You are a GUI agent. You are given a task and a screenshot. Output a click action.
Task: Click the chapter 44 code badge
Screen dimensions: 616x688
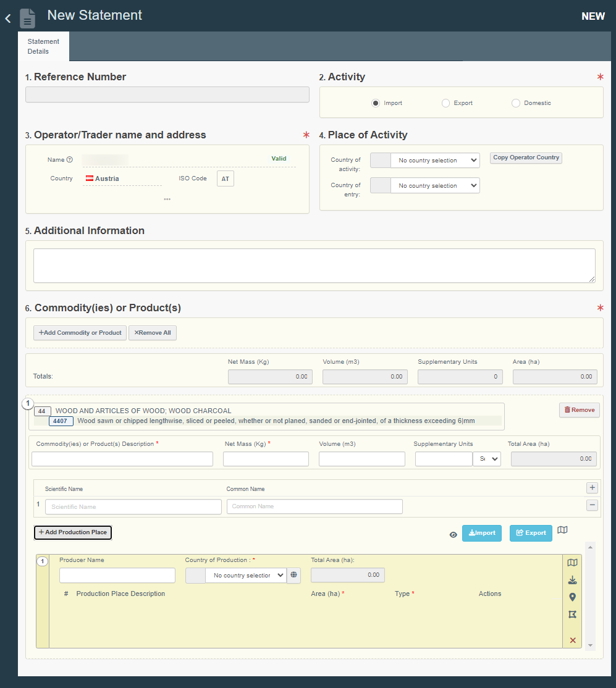click(42, 411)
